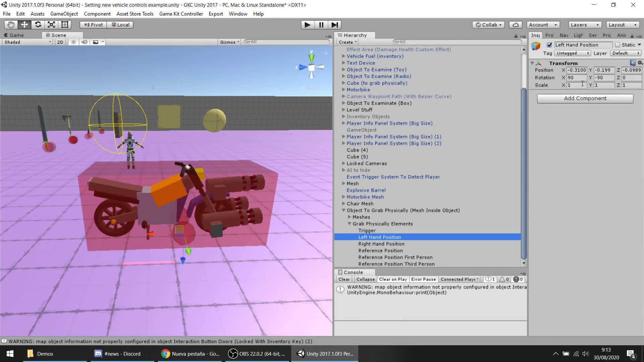This screenshot has width=644, height=362.
Task: Click Play to enter play mode
Action: click(307, 24)
